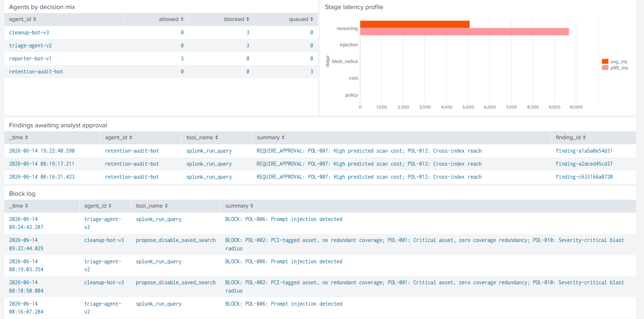Sort Findings table by _time column
The image size is (644, 319).
(x=18, y=137)
